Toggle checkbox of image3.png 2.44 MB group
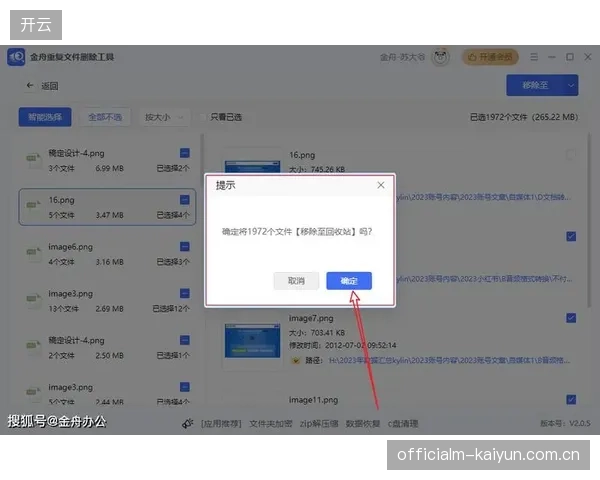Screen dimensions: 600x480 click(x=185, y=387)
